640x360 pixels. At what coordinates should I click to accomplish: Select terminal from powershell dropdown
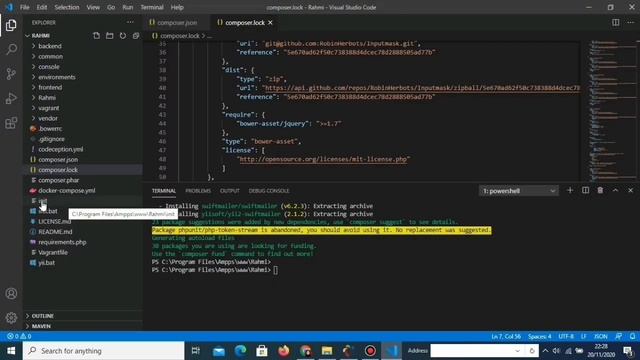pos(519,191)
